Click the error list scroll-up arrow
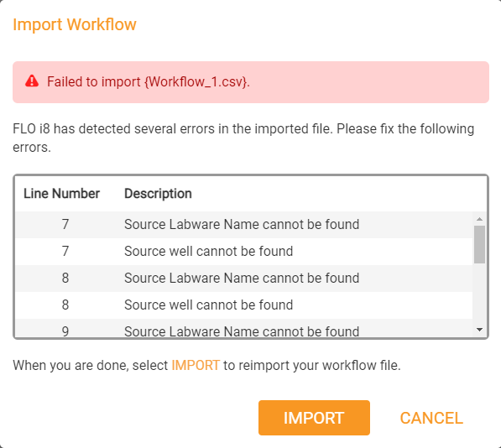This screenshot has width=501, height=448. point(479,219)
